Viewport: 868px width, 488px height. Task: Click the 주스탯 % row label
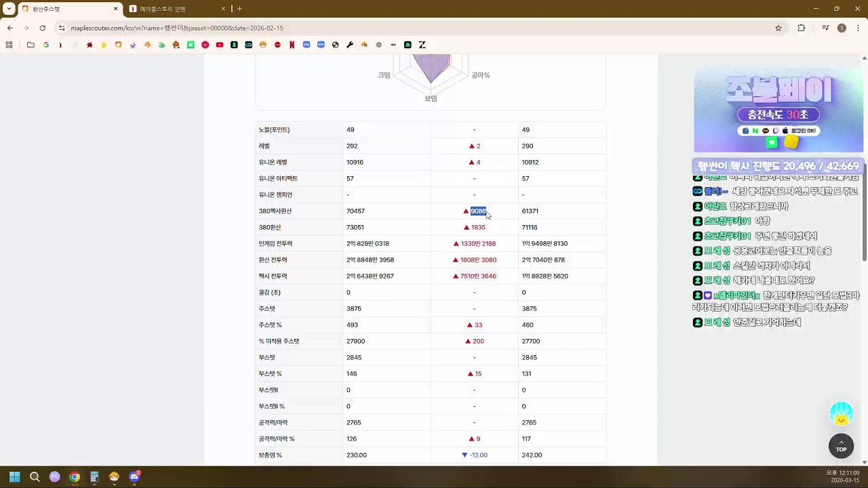270,325
